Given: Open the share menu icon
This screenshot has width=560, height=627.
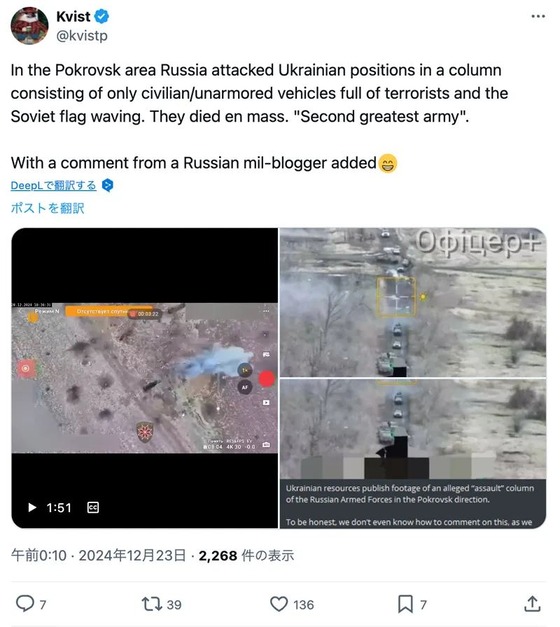Looking at the screenshot, I should (532, 603).
